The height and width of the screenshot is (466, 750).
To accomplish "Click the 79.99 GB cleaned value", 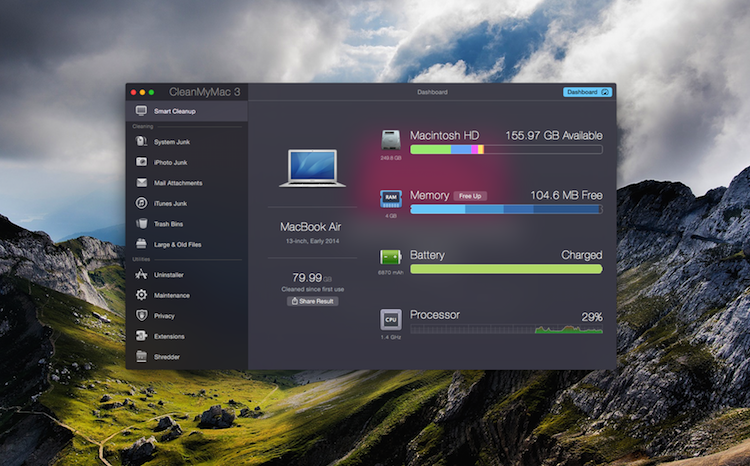I will click(312, 277).
